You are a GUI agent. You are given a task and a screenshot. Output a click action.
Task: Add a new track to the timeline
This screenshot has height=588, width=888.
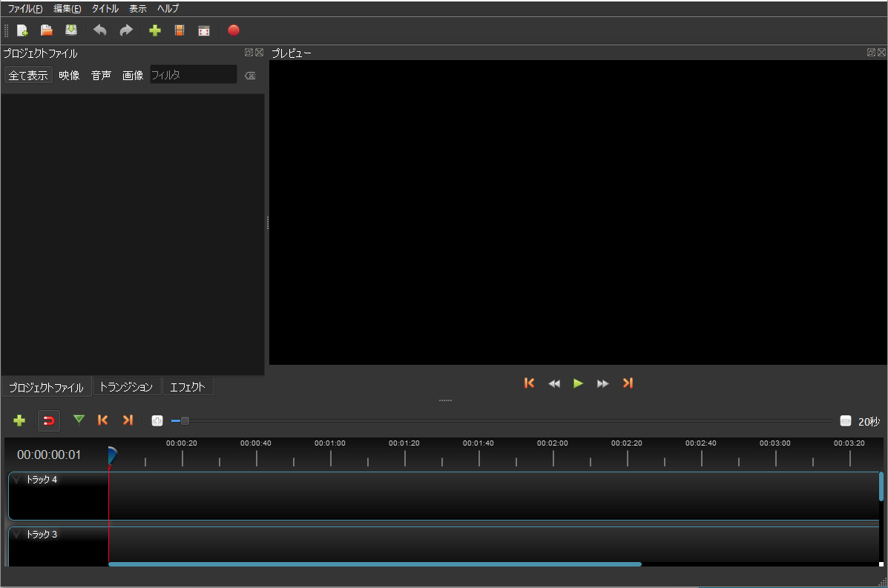point(19,420)
